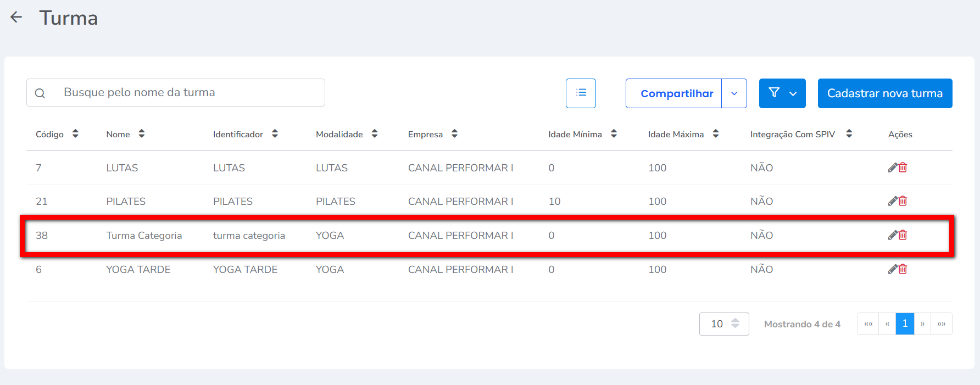
Task: Expand the Compartilhar dropdown arrow
Action: click(734, 93)
